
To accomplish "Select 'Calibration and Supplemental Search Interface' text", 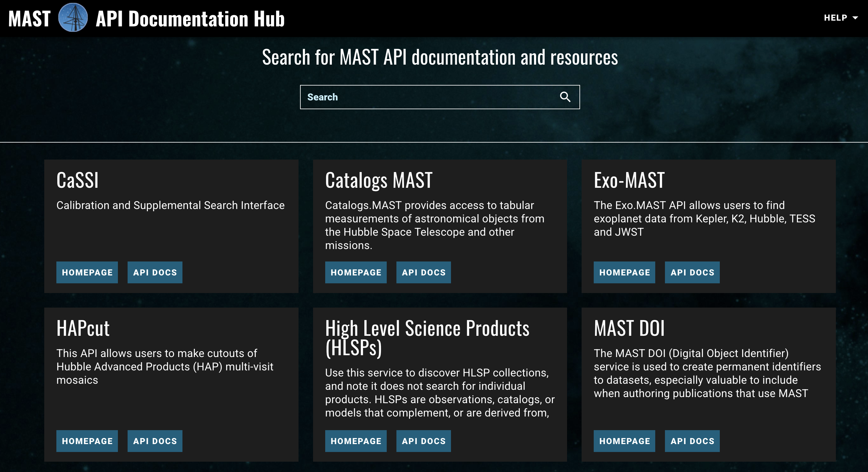I will (x=171, y=205).
